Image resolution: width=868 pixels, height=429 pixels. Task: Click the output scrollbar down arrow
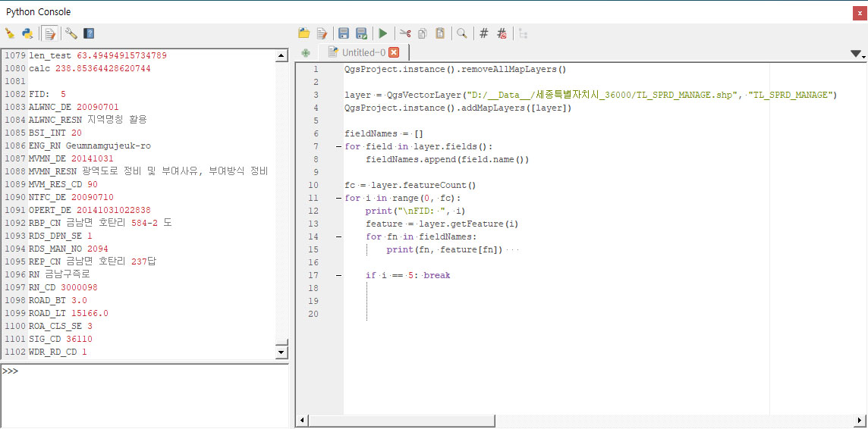[281, 352]
